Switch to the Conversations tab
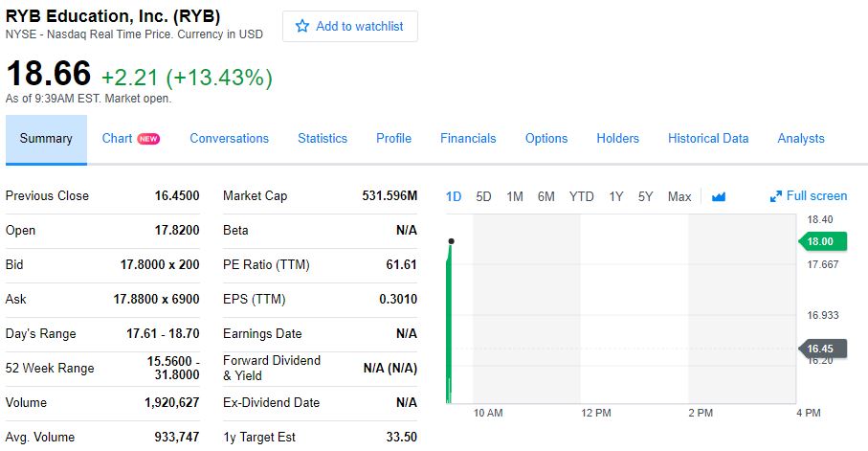 pos(229,139)
